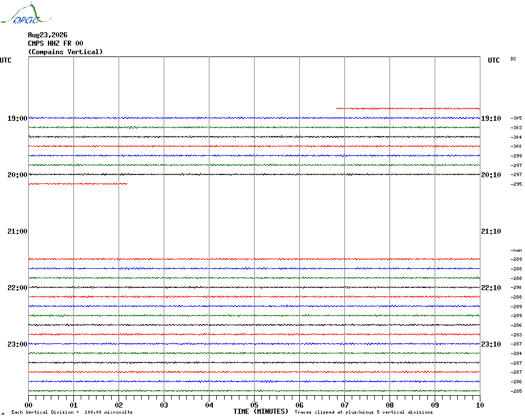Click the "19:10" time label
525x420 pixels.
[491, 119]
